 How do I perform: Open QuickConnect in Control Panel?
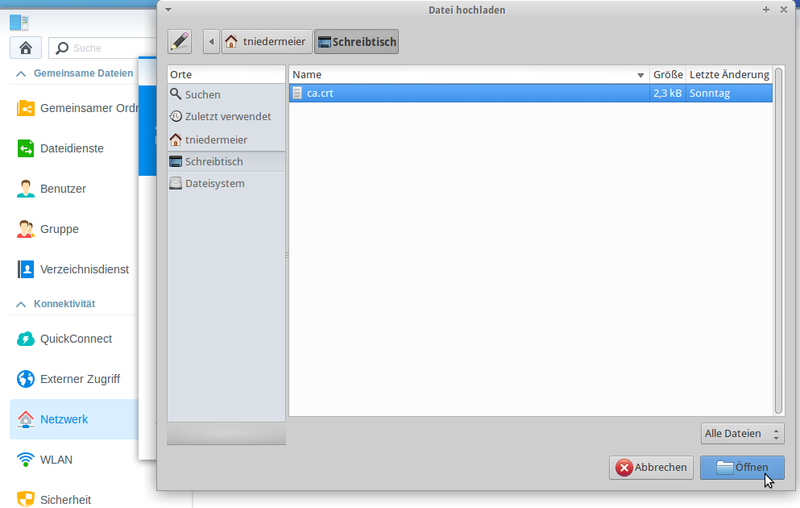click(74, 339)
